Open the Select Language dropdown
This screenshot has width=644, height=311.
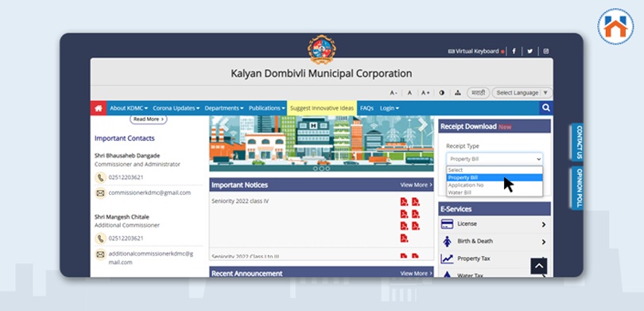(522, 93)
